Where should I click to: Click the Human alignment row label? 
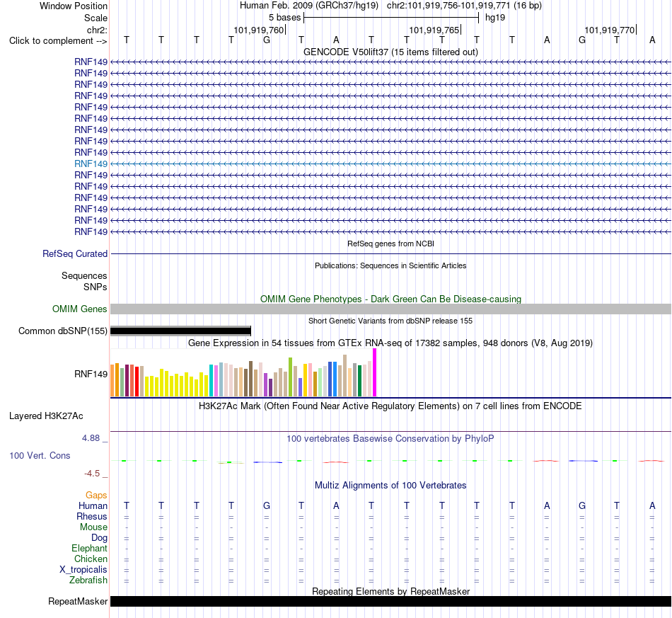(x=93, y=506)
